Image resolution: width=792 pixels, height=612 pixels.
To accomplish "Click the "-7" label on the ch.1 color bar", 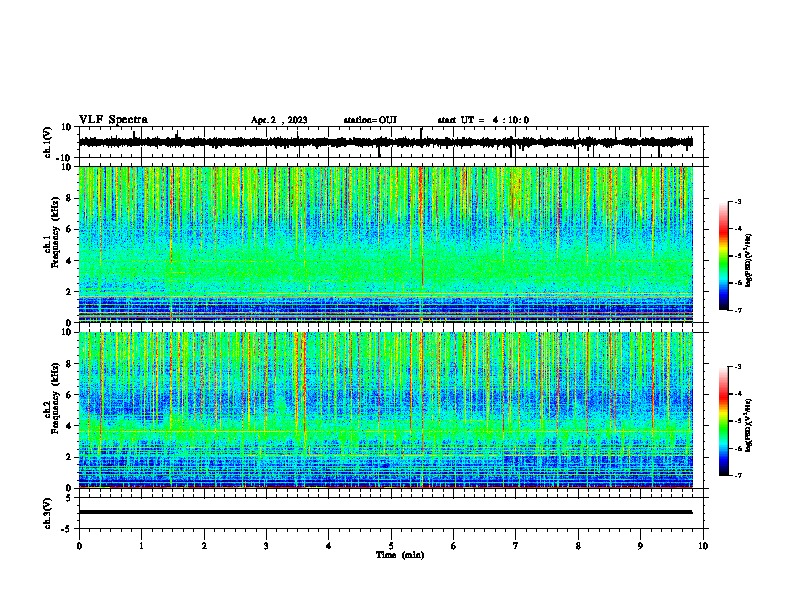I will pyautogui.click(x=737, y=310).
